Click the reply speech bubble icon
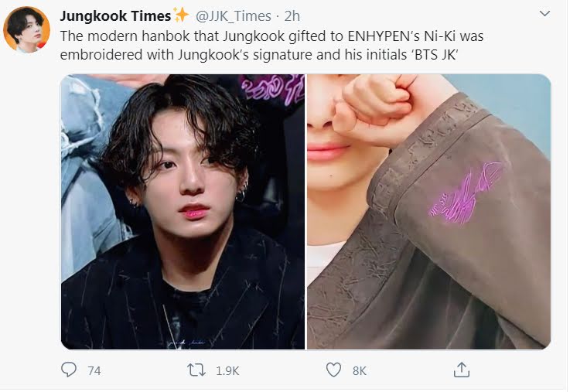 (x=68, y=370)
